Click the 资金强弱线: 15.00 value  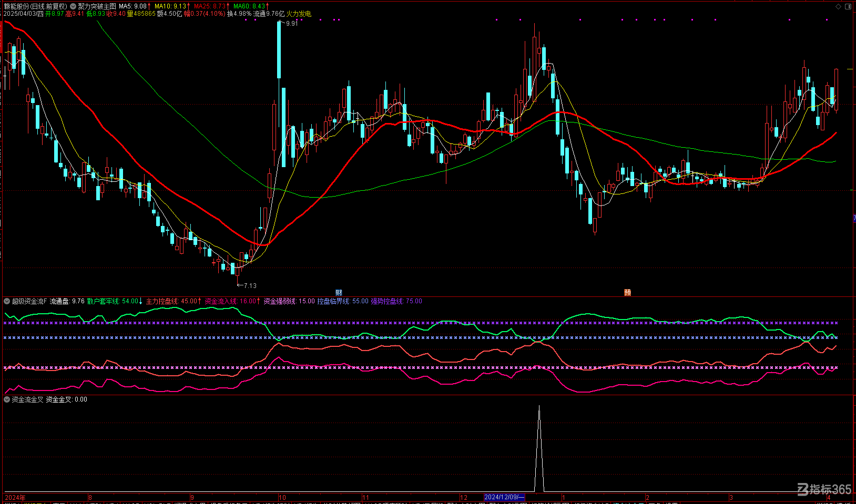tap(289, 301)
